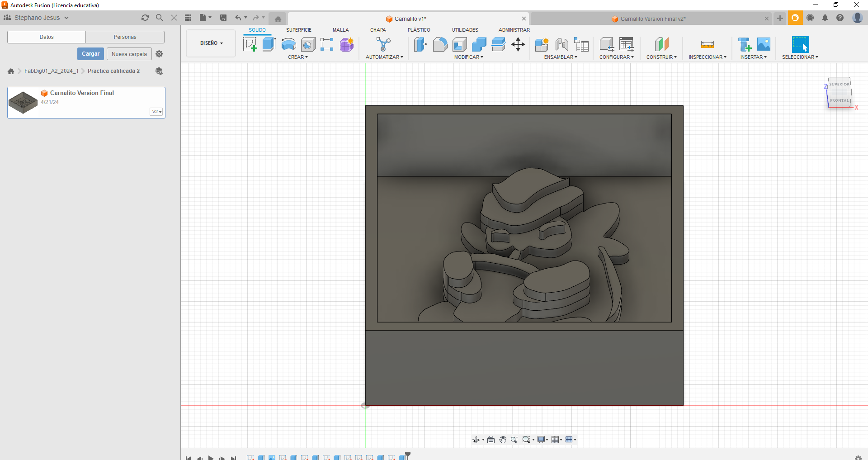Click the Zoom magnifier in navigation bar
This screenshot has height=460, width=868.
point(514,440)
